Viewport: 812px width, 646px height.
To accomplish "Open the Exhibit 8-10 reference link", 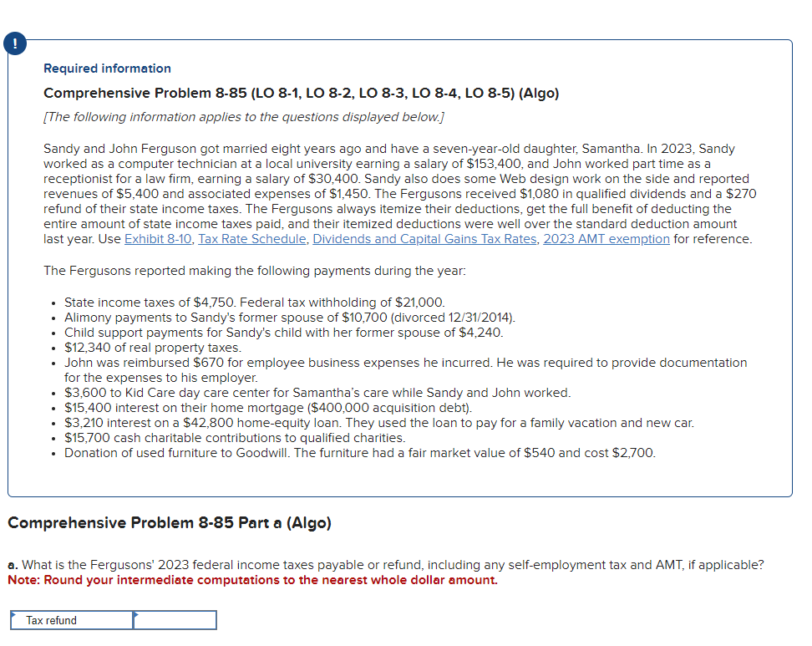I will click(158, 239).
